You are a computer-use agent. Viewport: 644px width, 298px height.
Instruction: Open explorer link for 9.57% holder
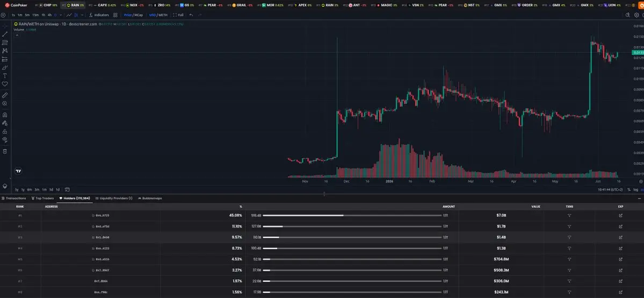pos(620,238)
